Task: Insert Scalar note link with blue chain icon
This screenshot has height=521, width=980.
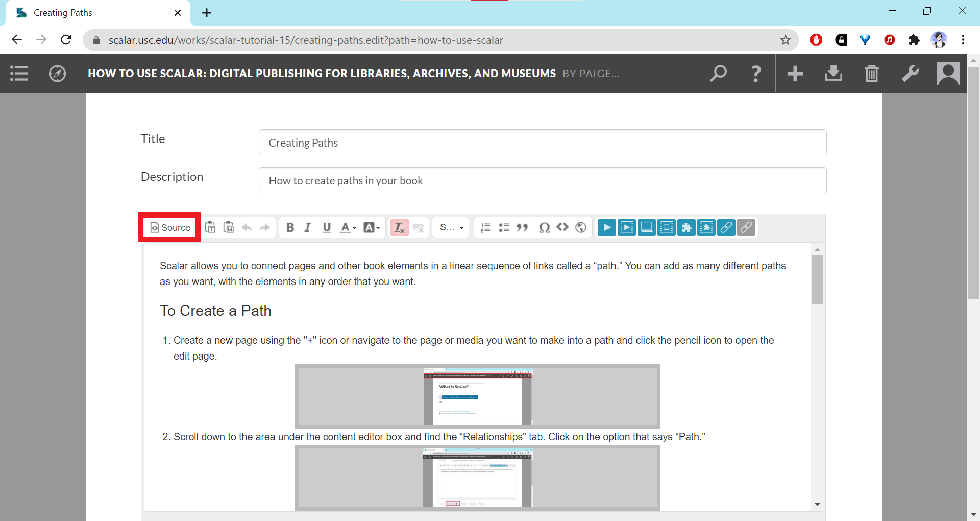Action: pos(726,228)
